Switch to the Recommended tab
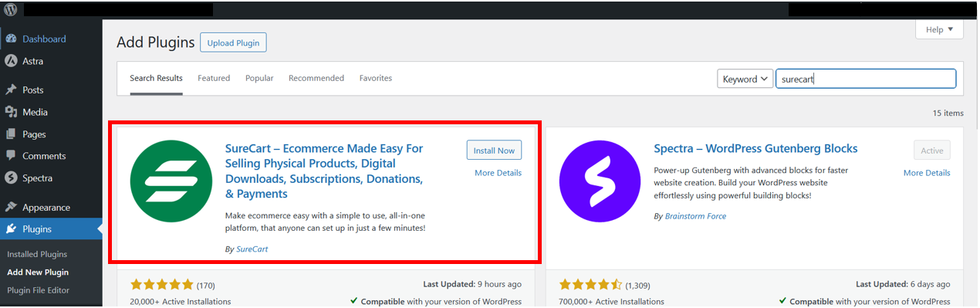This screenshot has width=980, height=308. [316, 79]
